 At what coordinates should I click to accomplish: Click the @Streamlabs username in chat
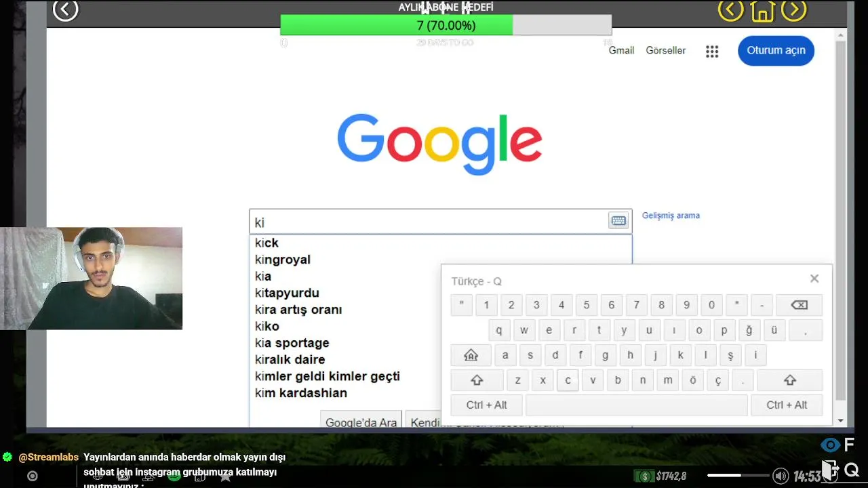(x=48, y=457)
